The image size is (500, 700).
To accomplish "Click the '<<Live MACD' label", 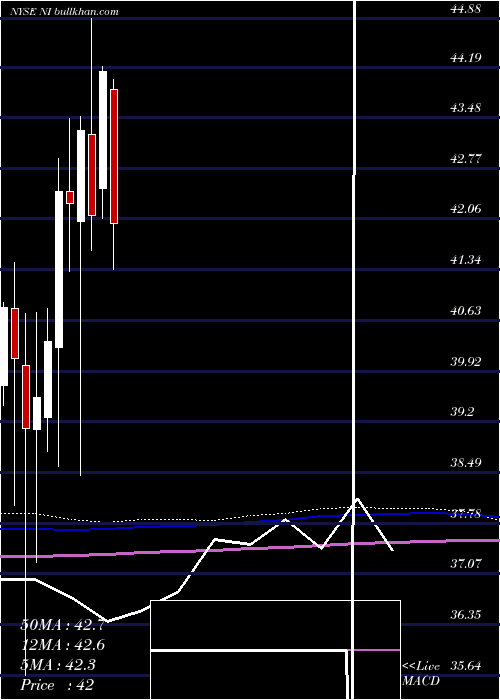I will click(421, 674).
